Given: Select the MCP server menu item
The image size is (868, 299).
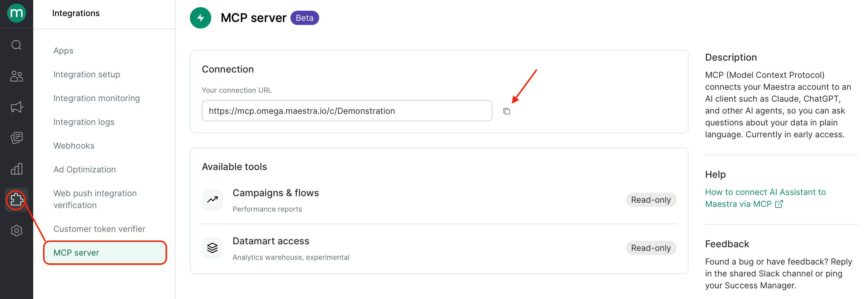Looking at the screenshot, I should click(105, 253).
